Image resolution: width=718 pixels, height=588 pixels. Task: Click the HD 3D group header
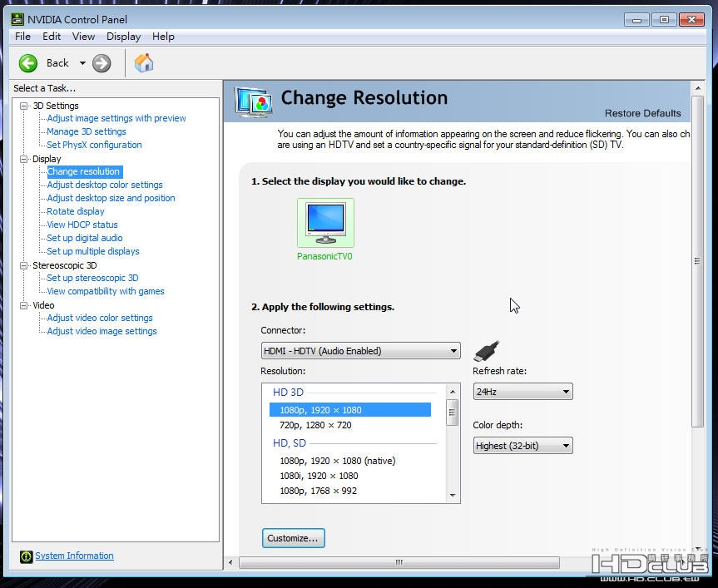(x=288, y=393)
